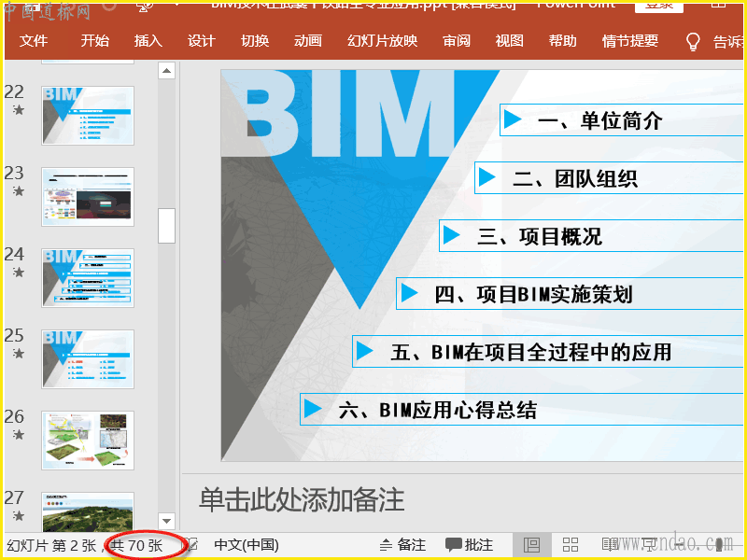Click the animation star beside slide 27
Viewport: 747px width, 560px height.
[18, 515]
